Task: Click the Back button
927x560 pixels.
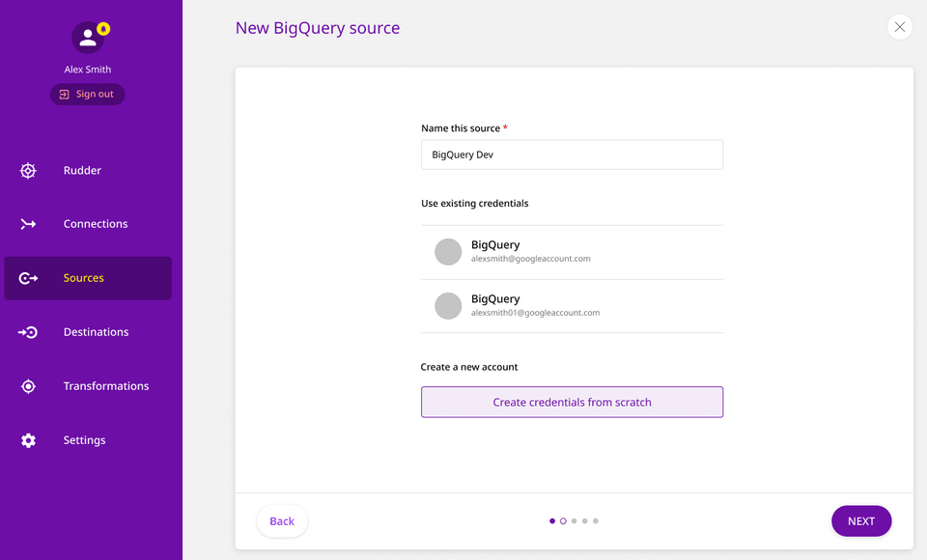Action: pos(282,521)
